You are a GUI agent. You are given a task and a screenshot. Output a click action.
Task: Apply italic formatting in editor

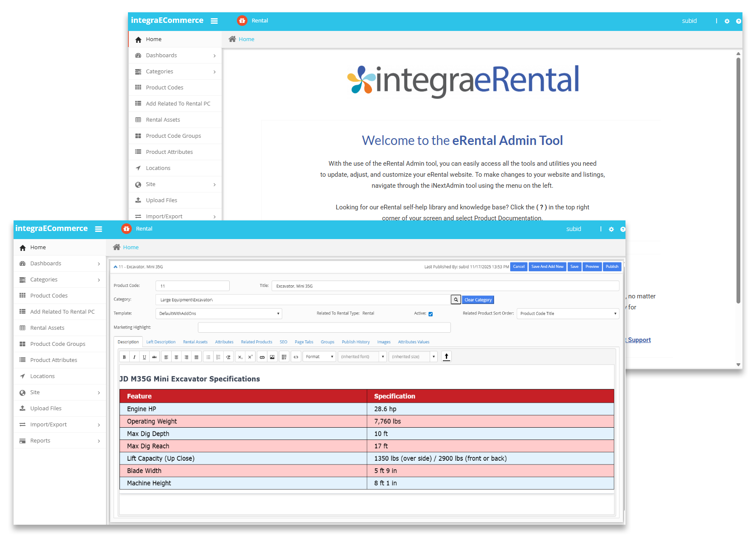coord(134,357)
